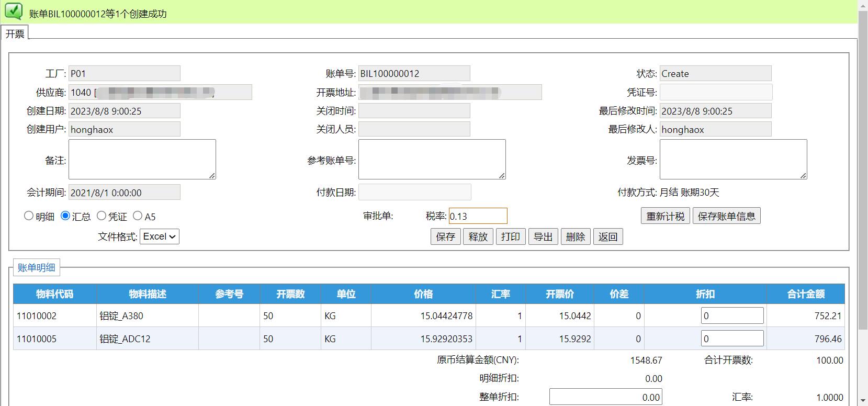Click the 保存 button
This screenshot has width=868, height=406.
point(446,236)
